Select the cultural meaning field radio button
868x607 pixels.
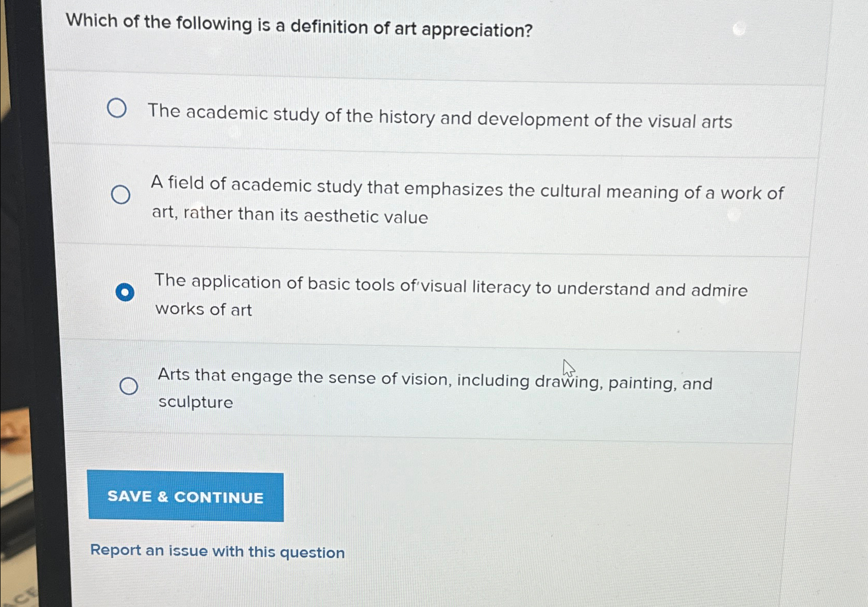(x=121, y=195)
